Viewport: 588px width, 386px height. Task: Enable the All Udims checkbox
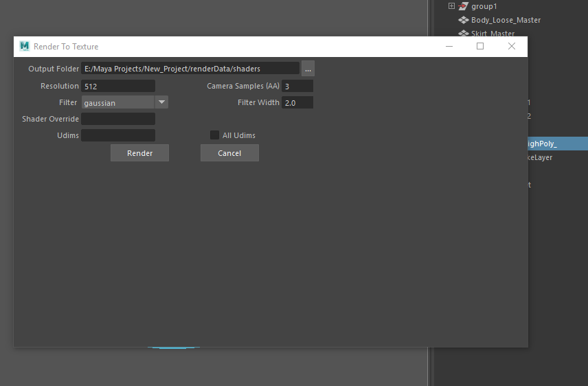coord(214,135)
